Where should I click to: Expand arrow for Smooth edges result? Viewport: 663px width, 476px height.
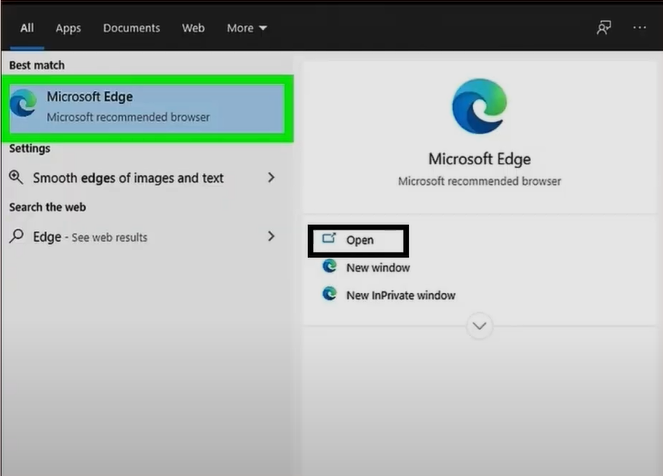coord(271,178)
